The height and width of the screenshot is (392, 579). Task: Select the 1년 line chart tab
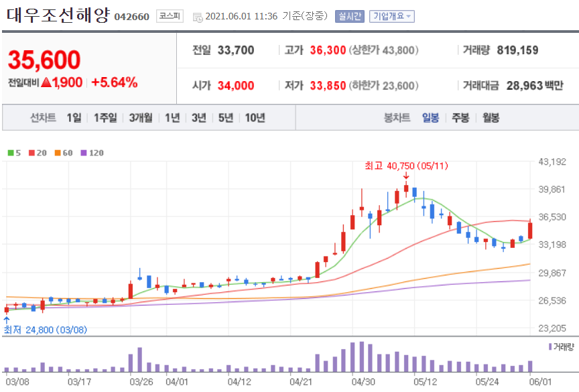(x=172, y=118)
